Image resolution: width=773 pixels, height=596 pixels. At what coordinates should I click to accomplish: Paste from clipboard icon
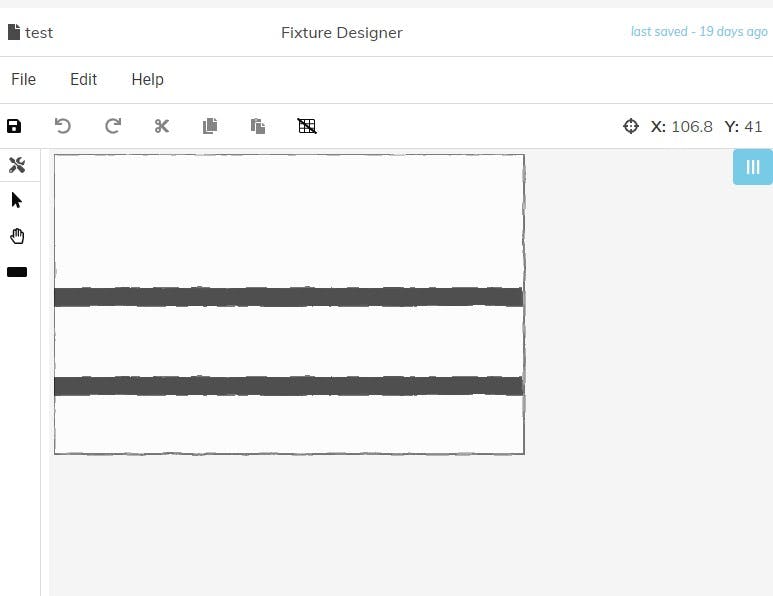point(258,126)
